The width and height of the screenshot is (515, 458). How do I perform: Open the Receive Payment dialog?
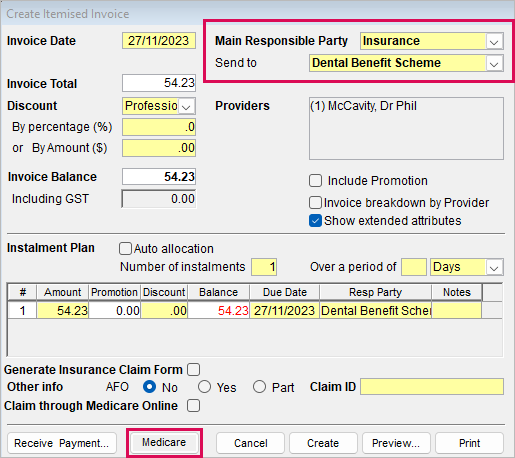62,443
